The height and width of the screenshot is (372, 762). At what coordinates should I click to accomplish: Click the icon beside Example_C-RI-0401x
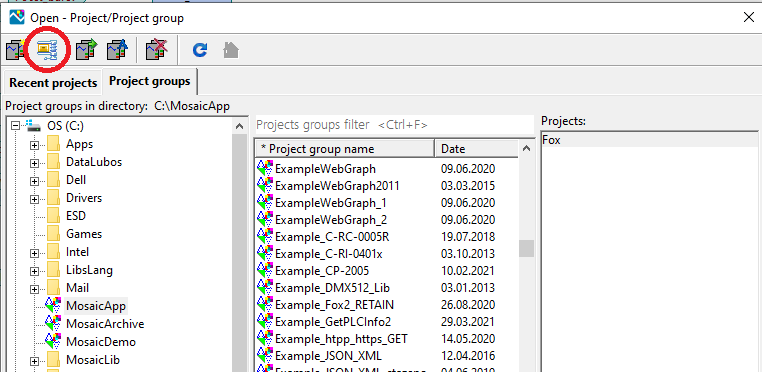[264, 253]
